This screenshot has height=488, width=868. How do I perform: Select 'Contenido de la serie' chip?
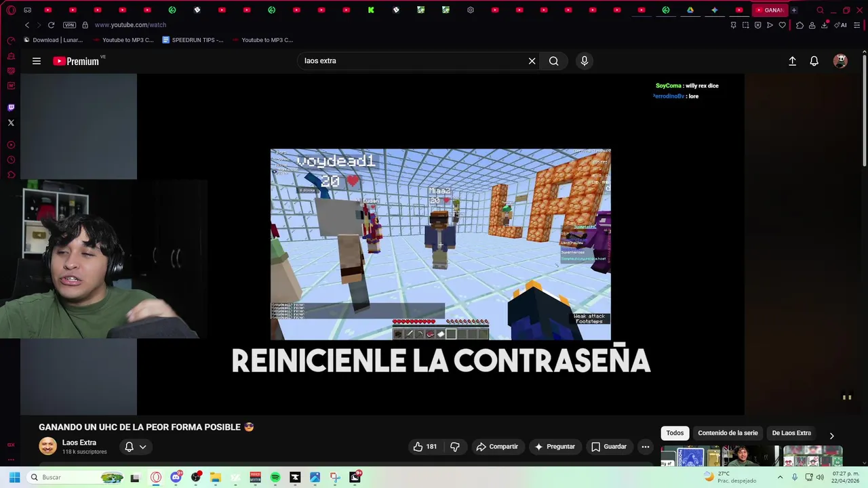point(728,433)
